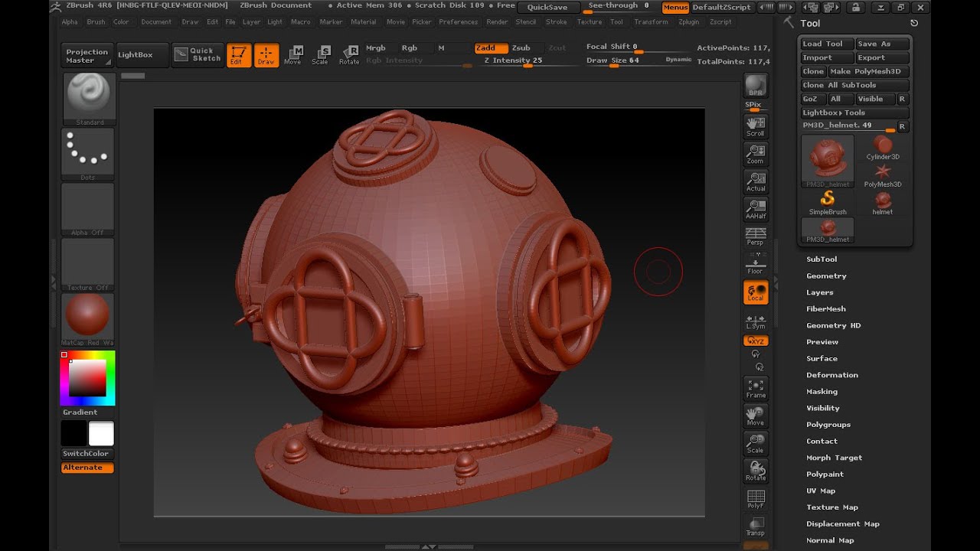Screen dimensions: 980x551
Task: Open the Preferences menu
Action: [x=459, y=22]
